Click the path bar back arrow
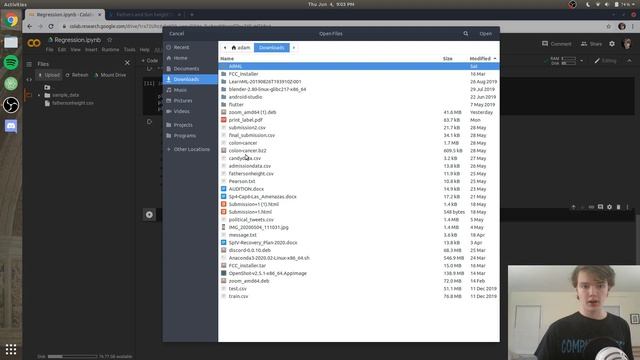 (225, 48)
